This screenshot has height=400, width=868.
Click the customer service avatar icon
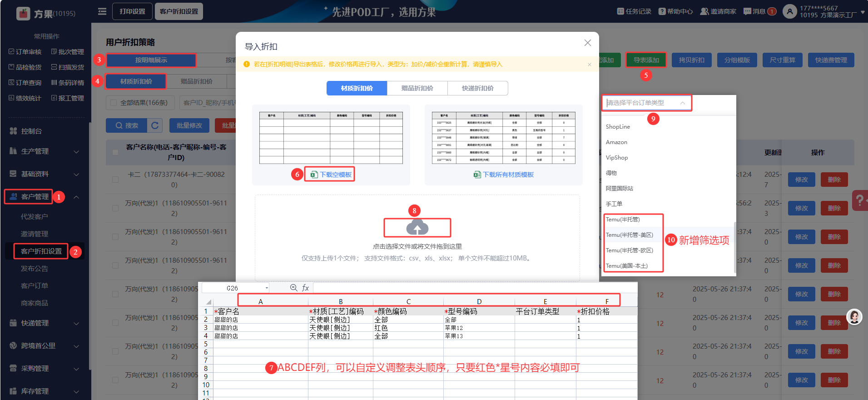click(x=854, y=317)
